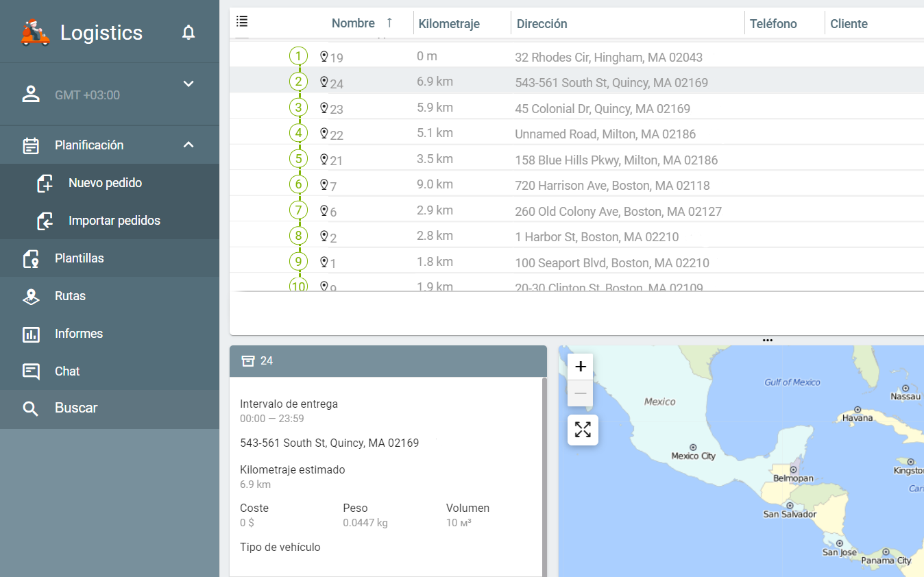Collapse the Planificación section chevron

click(x=189, y=145)
